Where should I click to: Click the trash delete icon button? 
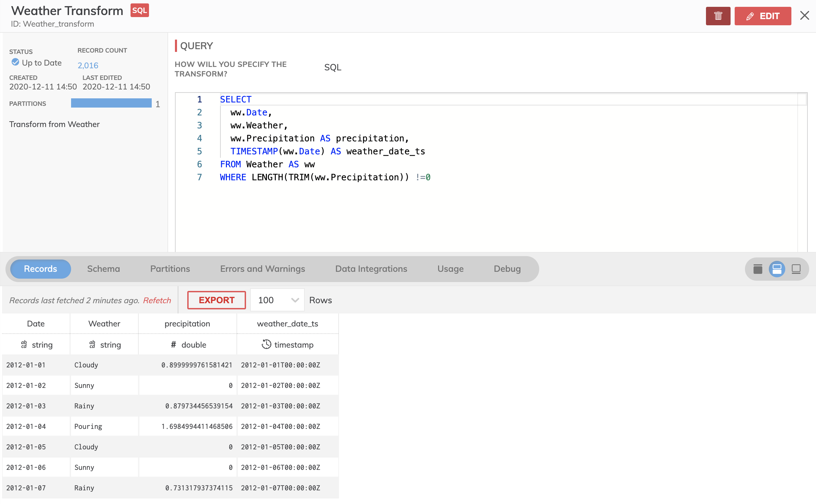718,16
